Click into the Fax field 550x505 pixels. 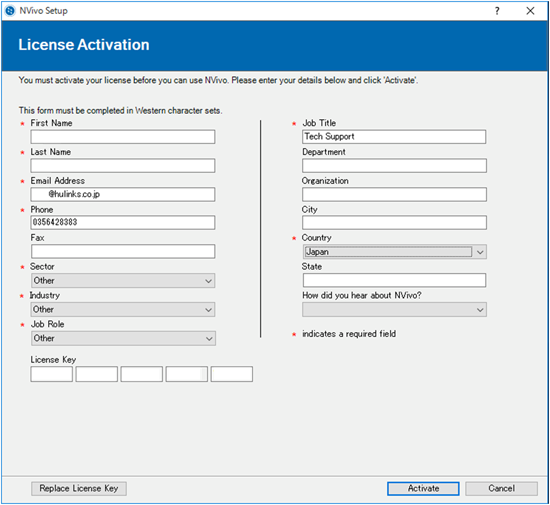coord(123,251)
